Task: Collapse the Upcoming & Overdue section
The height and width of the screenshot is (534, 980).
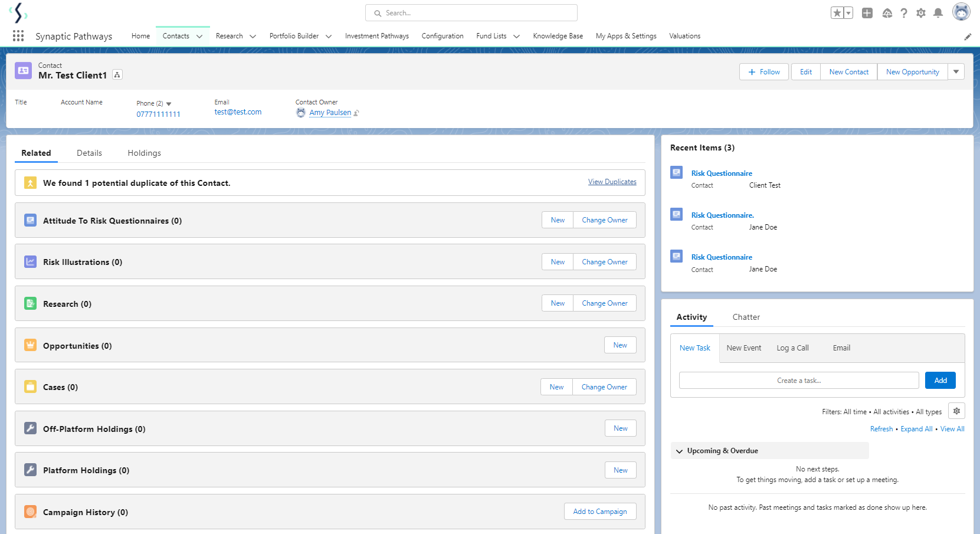Action: (x=680, y=451)
